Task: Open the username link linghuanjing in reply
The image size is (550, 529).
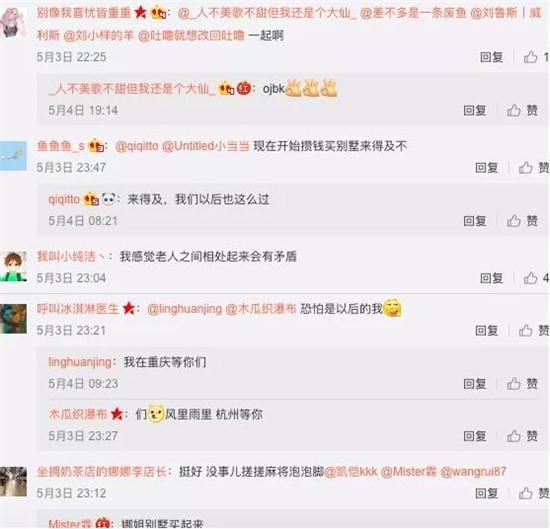Action: pos(80,362)
